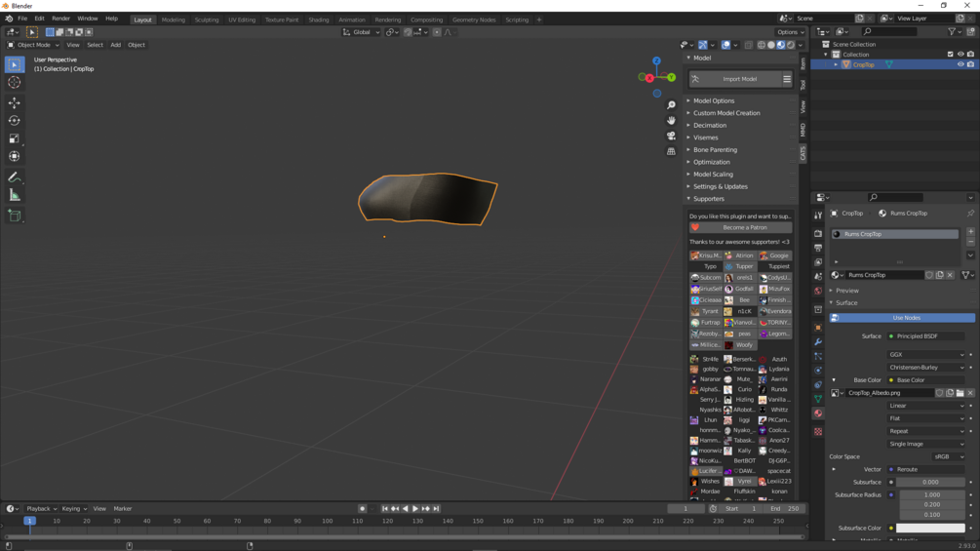Activate the Annotate pencil tool

[x=15, y=177]
